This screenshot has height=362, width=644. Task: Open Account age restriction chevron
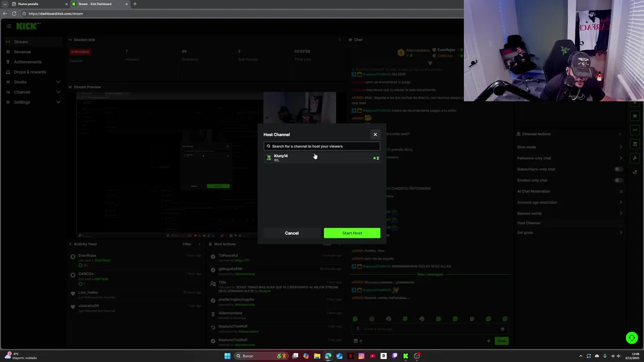tap(621, 202)
